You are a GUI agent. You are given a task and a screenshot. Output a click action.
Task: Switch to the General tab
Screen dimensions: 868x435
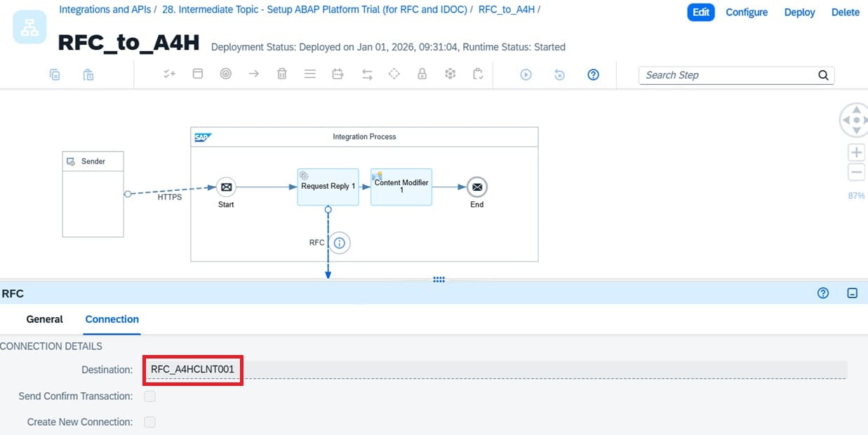click(45, 319)
